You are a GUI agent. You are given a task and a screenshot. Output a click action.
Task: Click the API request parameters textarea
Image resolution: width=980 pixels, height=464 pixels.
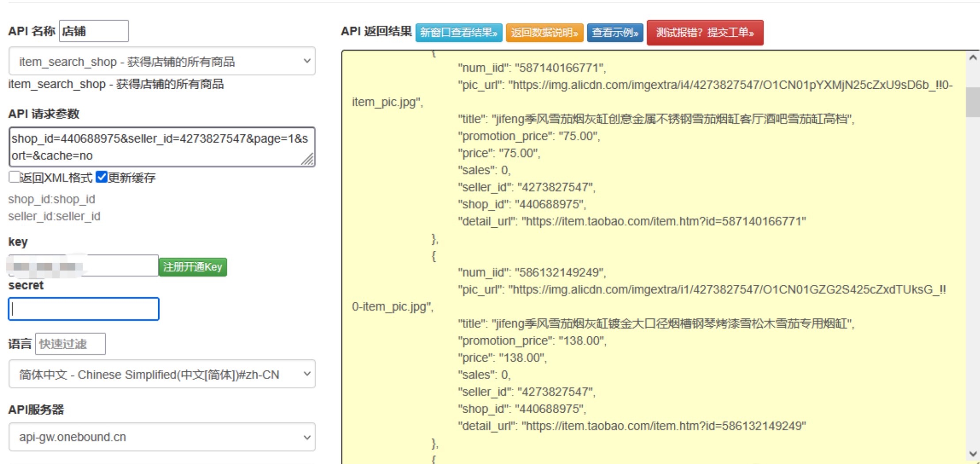click(x=162, y=147)
